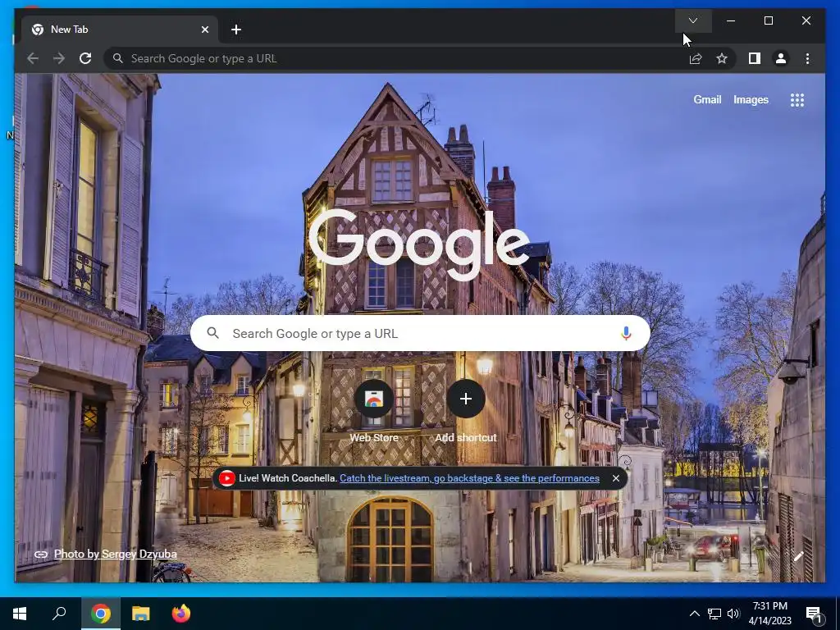Close the New Tab tab

pos(204,30)
